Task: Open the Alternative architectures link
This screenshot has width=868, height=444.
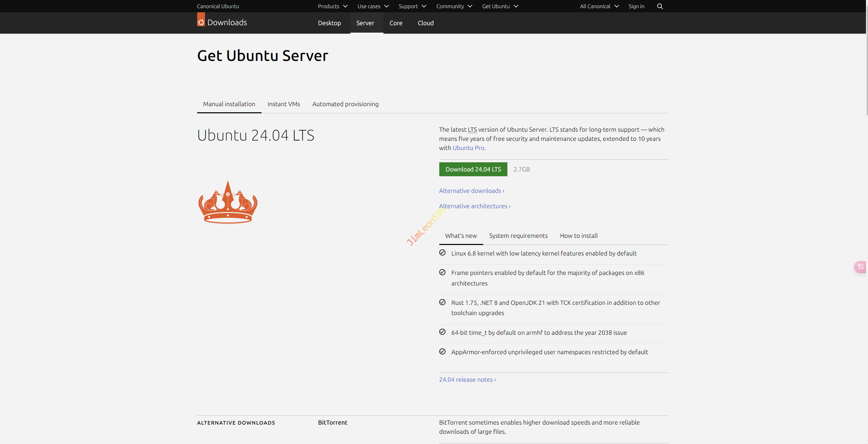Action: click(474, 206)
